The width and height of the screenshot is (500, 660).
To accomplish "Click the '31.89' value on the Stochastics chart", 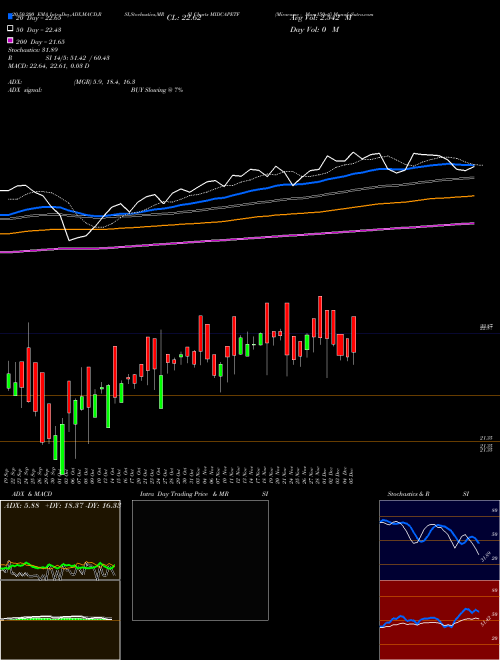I will tap(485, 556).
